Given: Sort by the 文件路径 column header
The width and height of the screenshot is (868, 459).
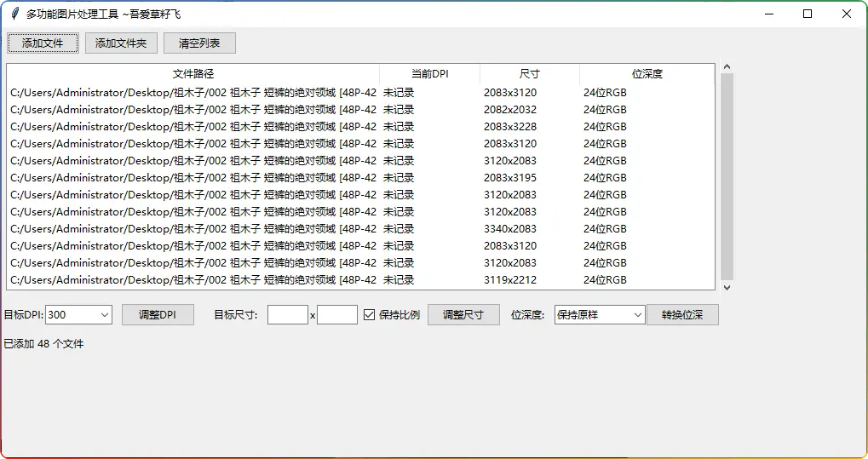Looking at the screenshot, I should (x=193, y=74).
